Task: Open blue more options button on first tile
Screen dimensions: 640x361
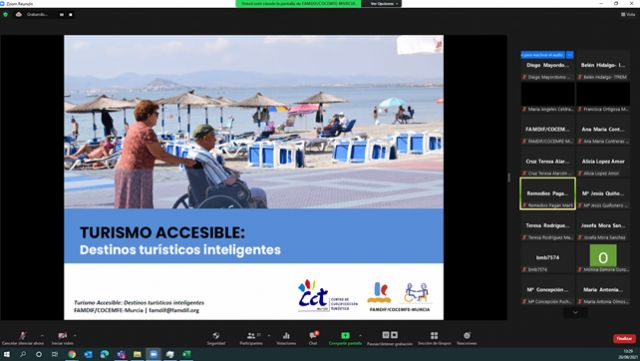Action: click(570, 55)
